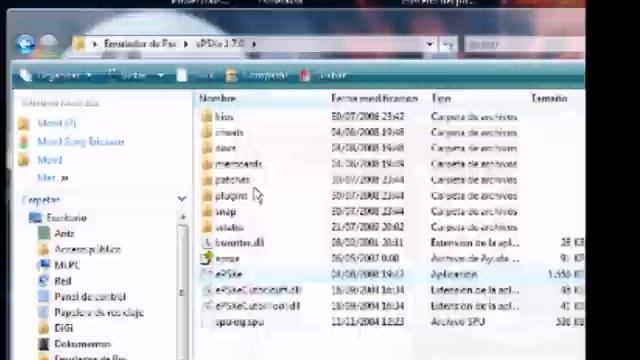Click the Movil Sony Ericsson folder icon
The image size is (640, 360).
coord(24,142)
